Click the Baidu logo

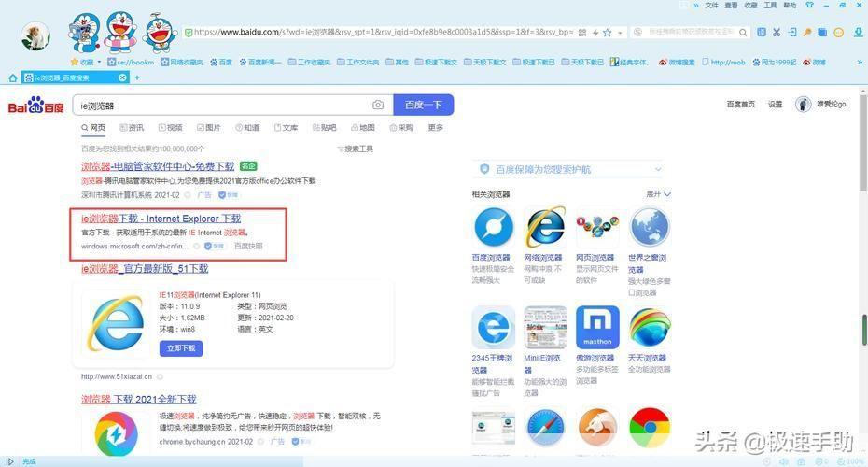pos(36,105)
